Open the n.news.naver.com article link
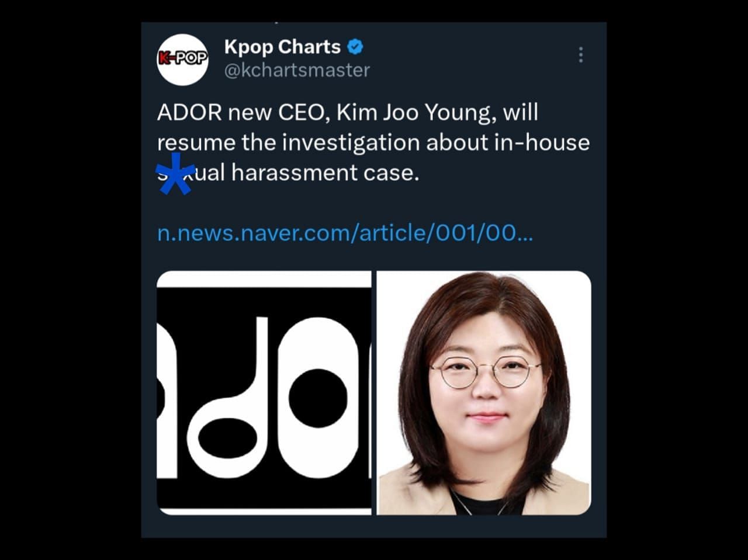 pos(345,233)
